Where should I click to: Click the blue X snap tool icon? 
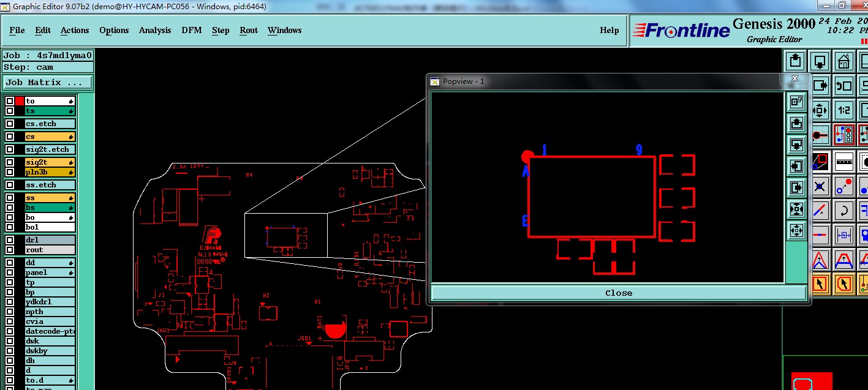coord(820,186)
